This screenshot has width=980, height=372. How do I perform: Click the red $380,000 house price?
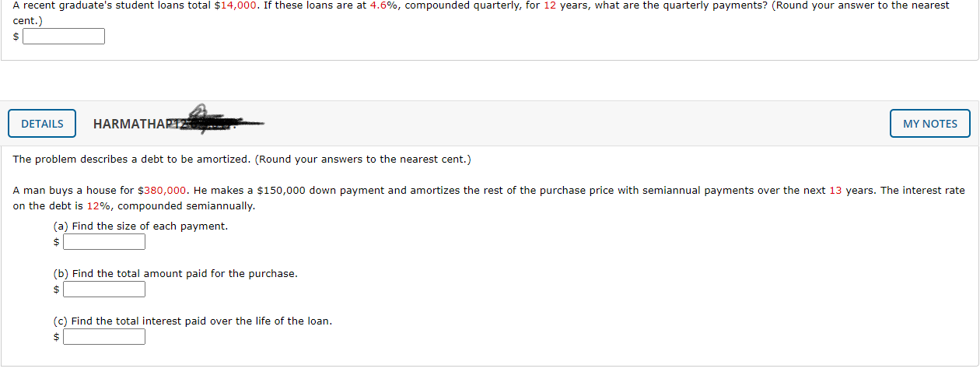[162, 190]
